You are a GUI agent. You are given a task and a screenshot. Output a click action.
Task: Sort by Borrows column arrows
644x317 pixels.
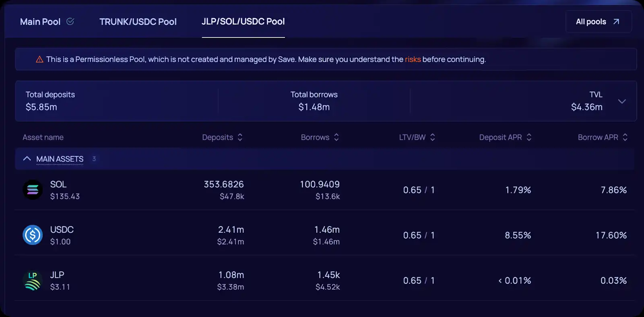(x=336, y=137)
